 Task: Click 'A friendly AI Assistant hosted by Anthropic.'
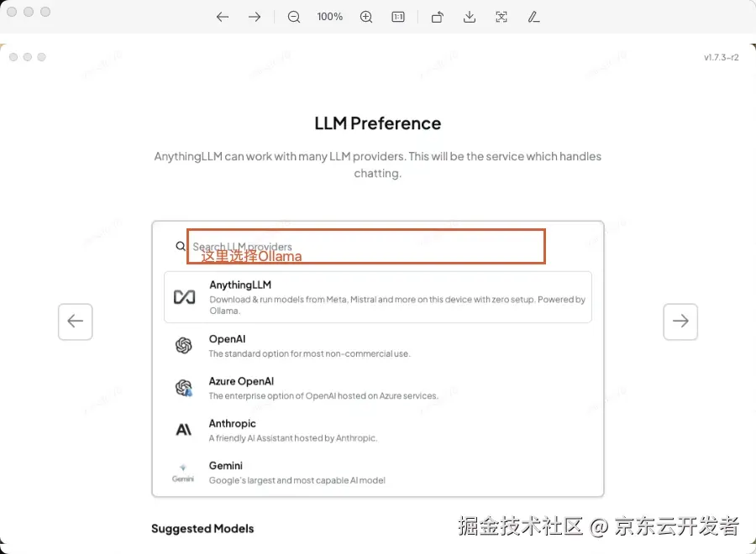[293, 438]
